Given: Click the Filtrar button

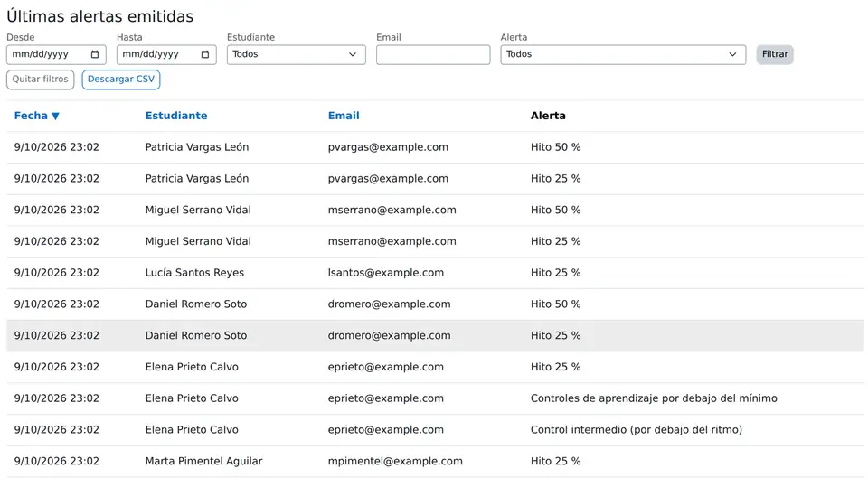Looking at the screenshot, I should point(775,54).
